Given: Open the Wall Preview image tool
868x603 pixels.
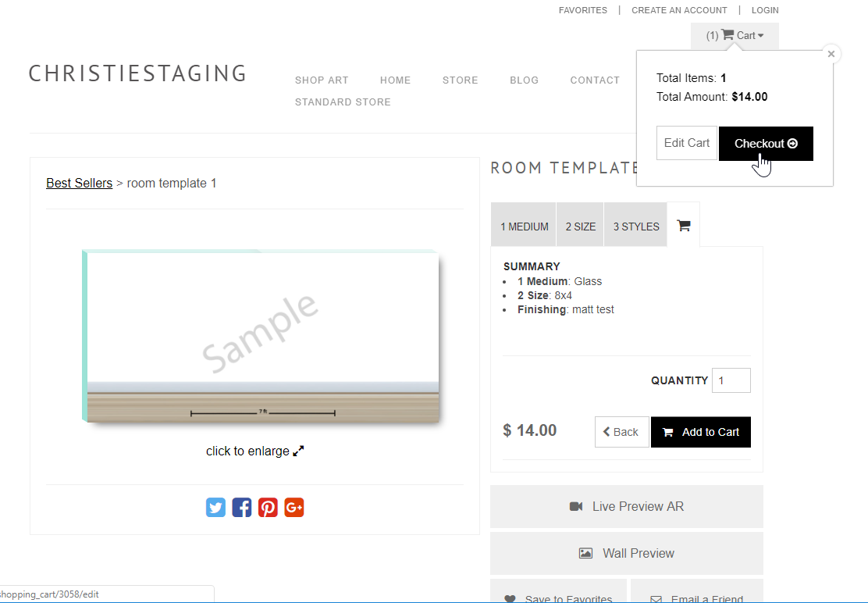Looking at the screenshot, I should point(626,553).
